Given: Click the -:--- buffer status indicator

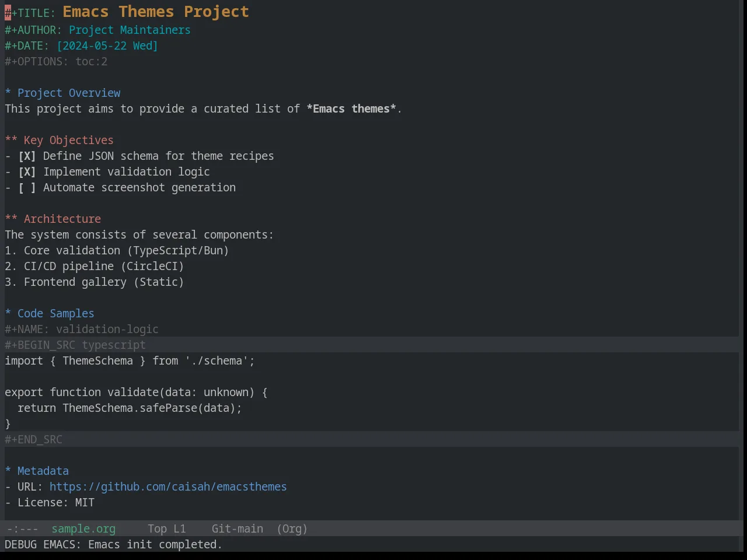Looking at the screenshot, I should [22, 529].
